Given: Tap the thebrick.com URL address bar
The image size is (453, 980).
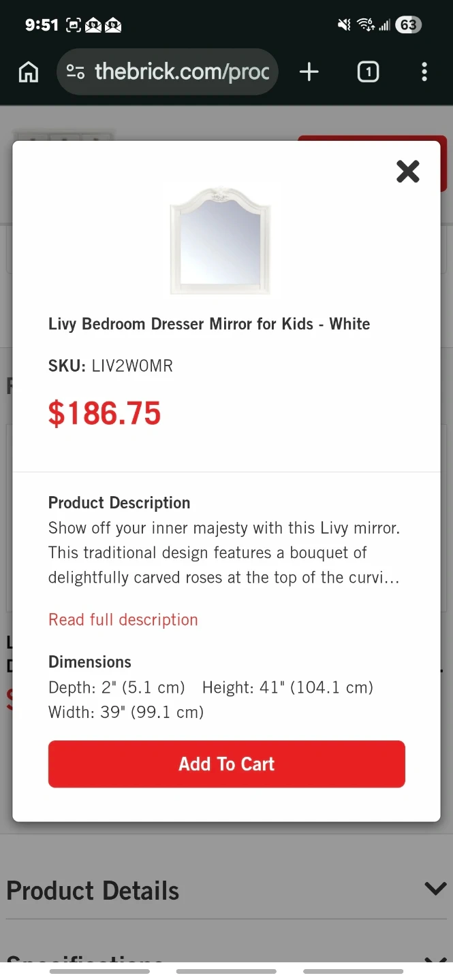Looking at the screenshot, I should pos(181,71).
